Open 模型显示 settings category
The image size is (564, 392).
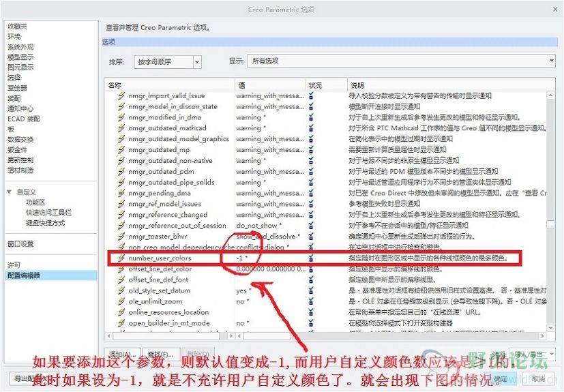point(20,57)
